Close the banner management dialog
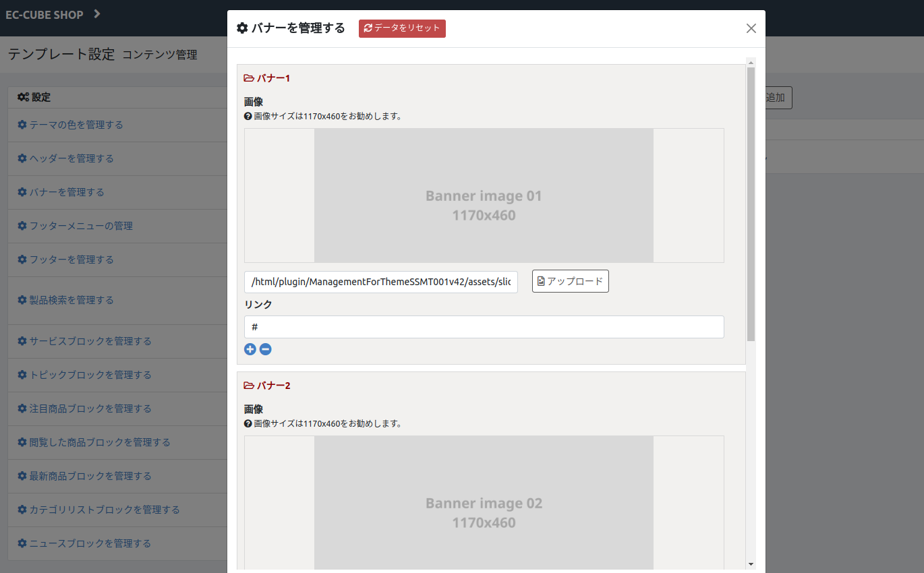 (x=751, y=28)
